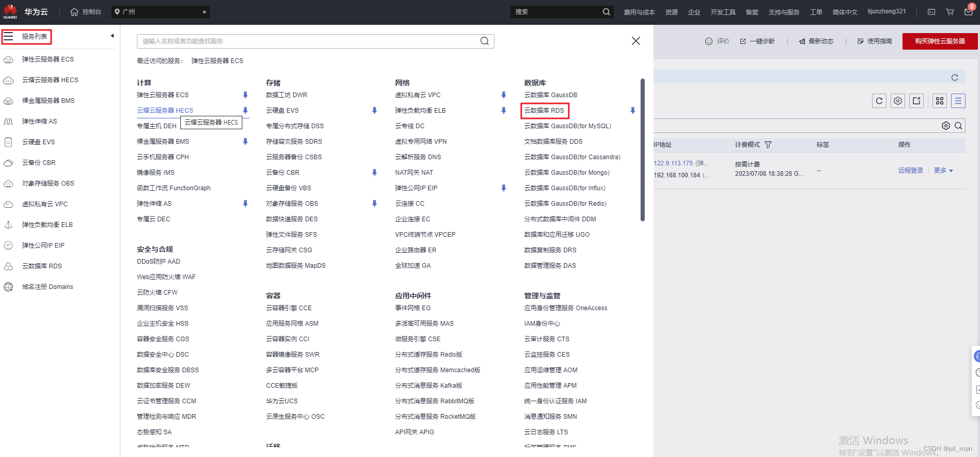Click sidebar 云备份 CBR icon

coord(8,163)
